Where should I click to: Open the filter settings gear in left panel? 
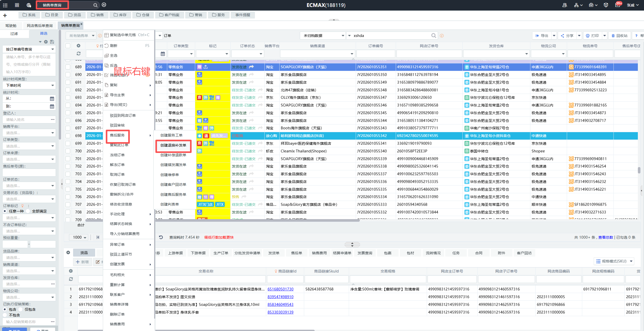(46, 42)
